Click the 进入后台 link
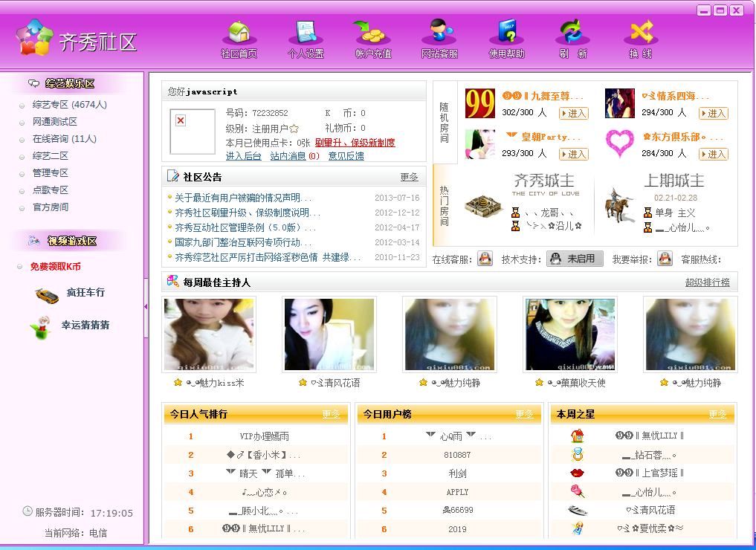This screenshot has height=550, width=756. pyautogui.click(x=244, y=155)
